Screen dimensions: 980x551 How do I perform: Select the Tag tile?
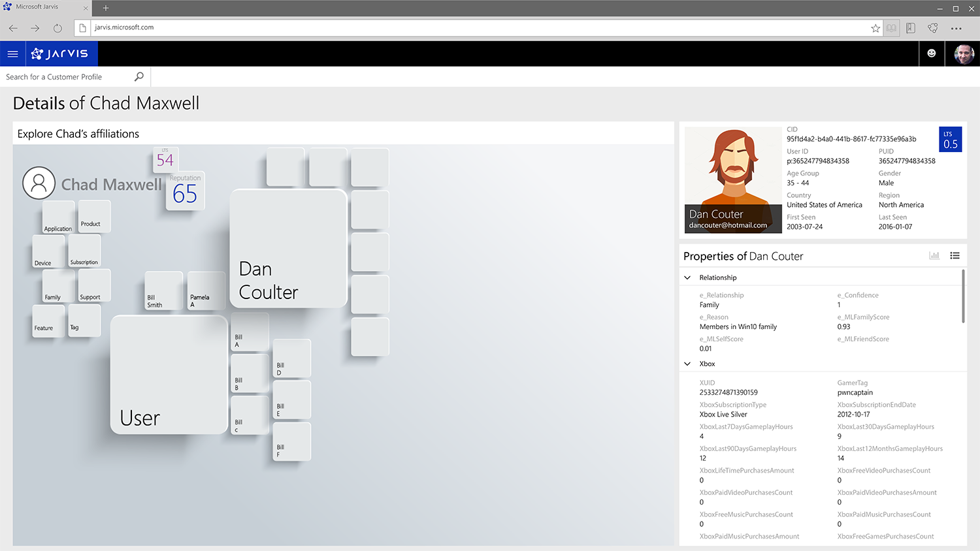(x=84, y=320)
